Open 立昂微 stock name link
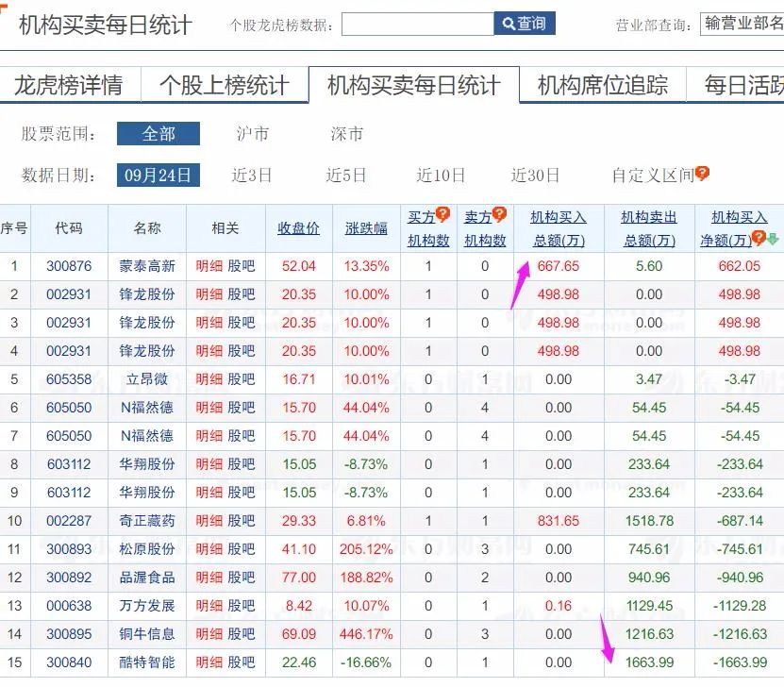Viewport: 784px width, 687px height. (147, 379)
